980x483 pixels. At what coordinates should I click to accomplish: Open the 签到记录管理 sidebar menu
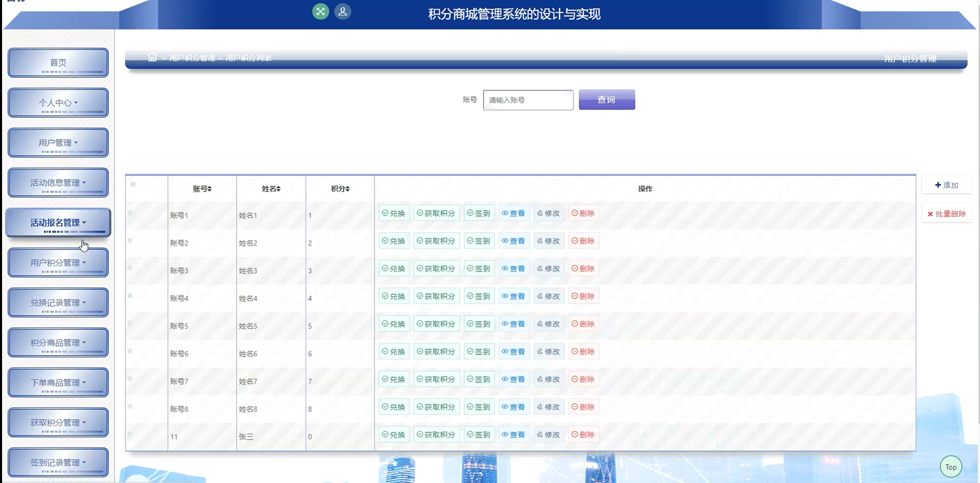coord(58,462)
